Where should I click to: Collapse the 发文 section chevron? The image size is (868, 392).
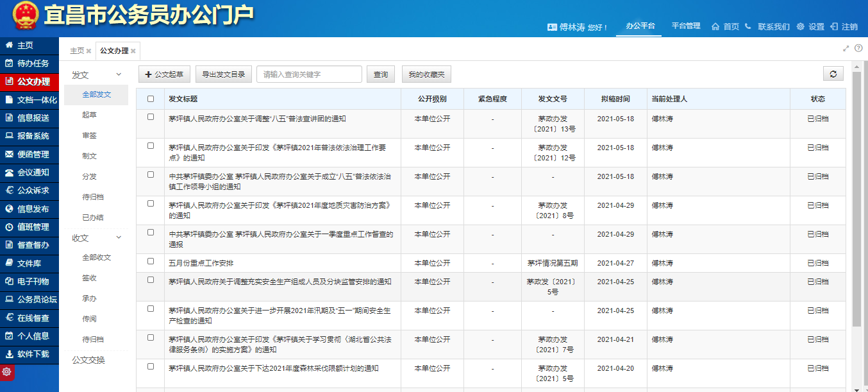(119, 75)
